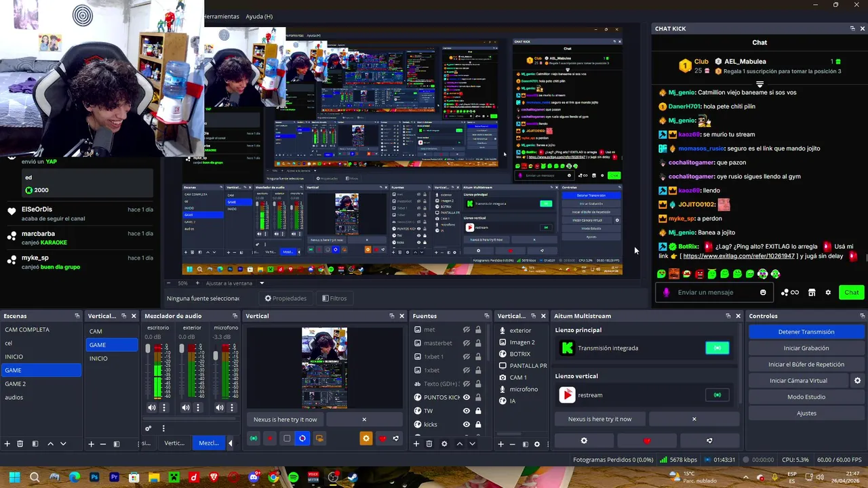Open virtual camera settings gear
This screenshot has width=868, height=488.
pos(857,381)
